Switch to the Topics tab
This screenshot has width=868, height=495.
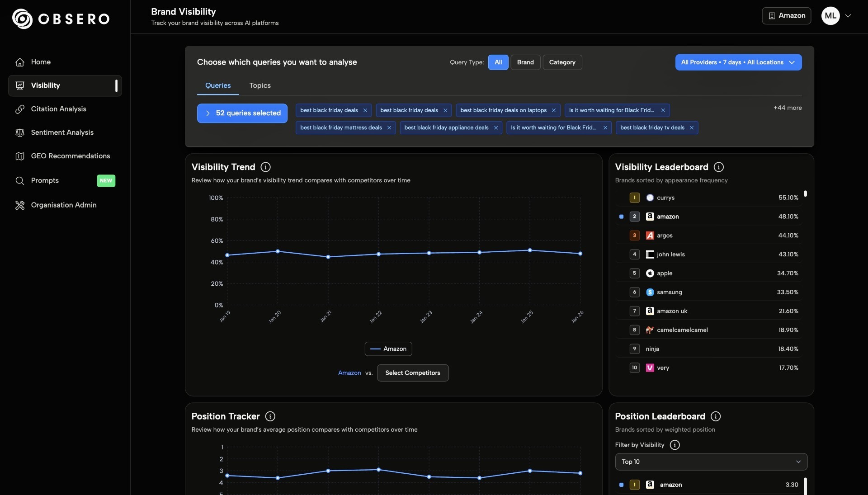click(260, 85)
